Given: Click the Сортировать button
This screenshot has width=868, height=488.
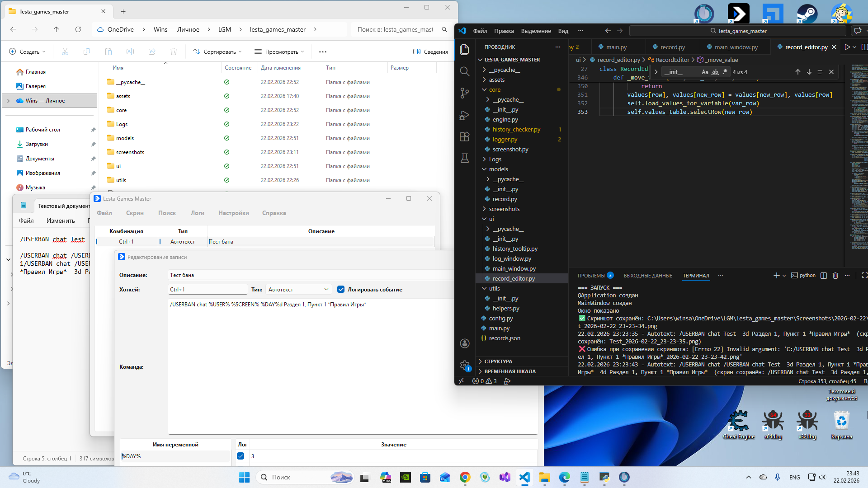Looking at the screenshot, I should pos(217,52).
